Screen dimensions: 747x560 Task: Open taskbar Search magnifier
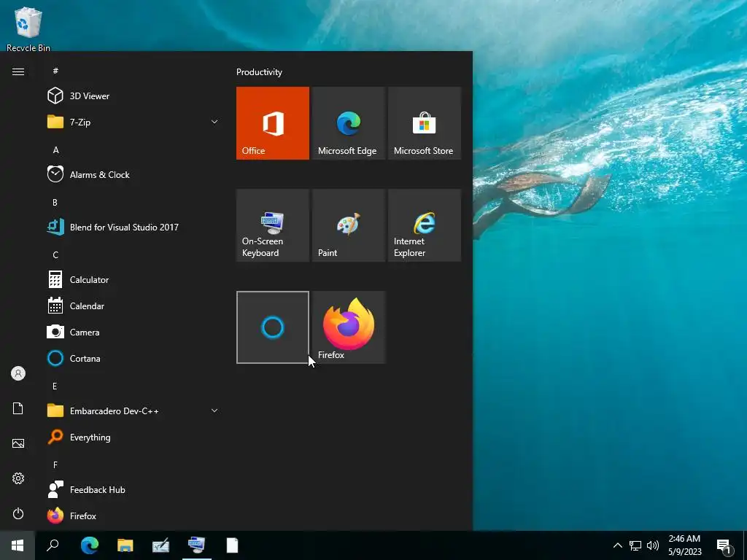pos(53,545)
